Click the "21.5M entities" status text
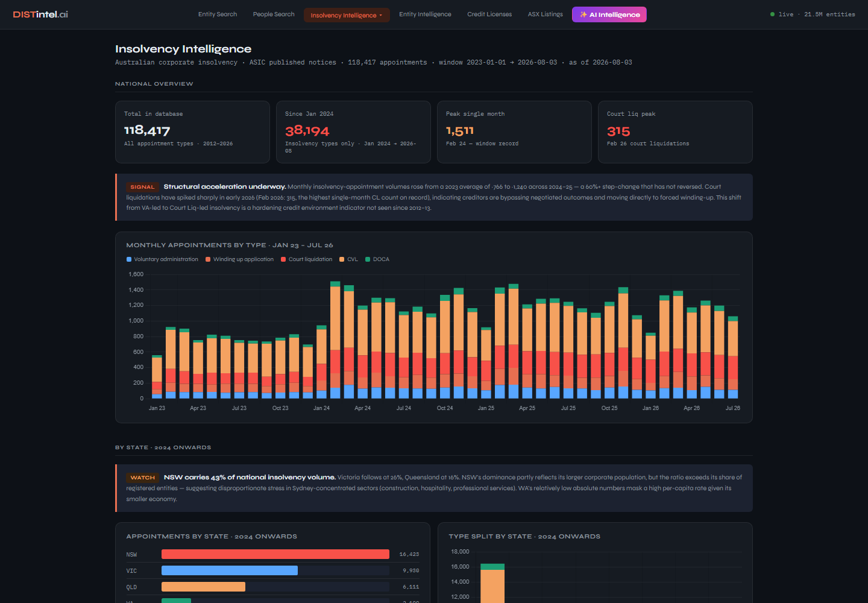 829,14
